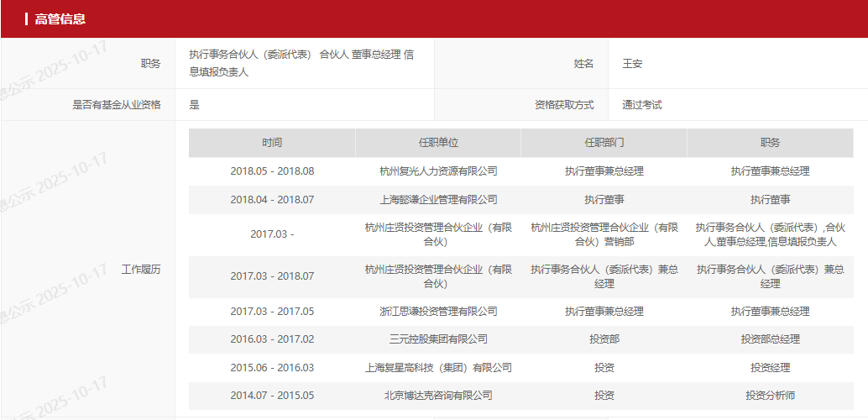Select 职务 cell 执行董事 in 2018.04 - 2018.07 row
The image size is (868, 420).
pyautogui.click(x=770, y=199)
